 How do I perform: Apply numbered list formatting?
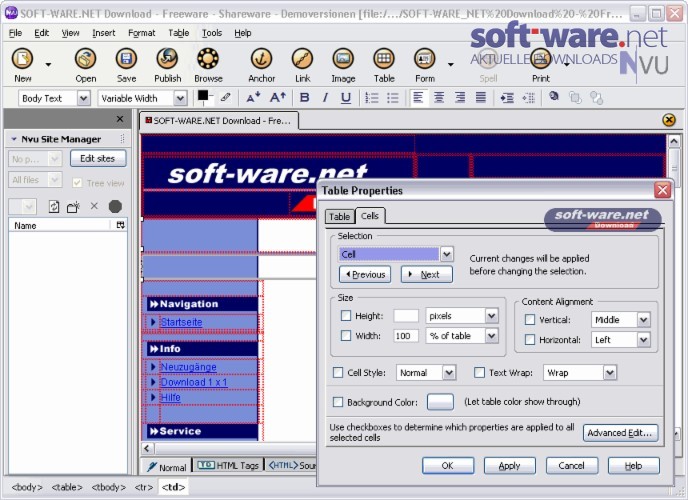(x=372, y=97)
